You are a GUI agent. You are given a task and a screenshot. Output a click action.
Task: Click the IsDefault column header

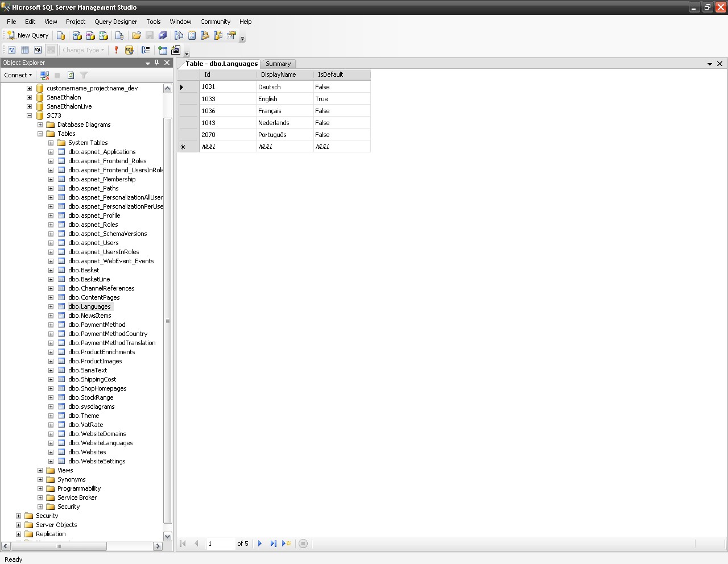pos(342,74)
